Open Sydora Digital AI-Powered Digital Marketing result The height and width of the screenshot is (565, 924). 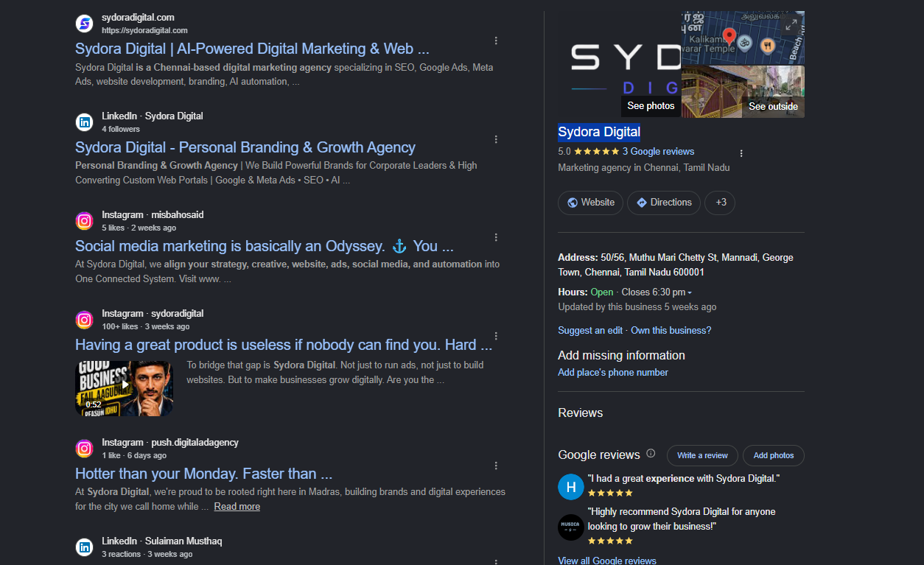[252, 49]
